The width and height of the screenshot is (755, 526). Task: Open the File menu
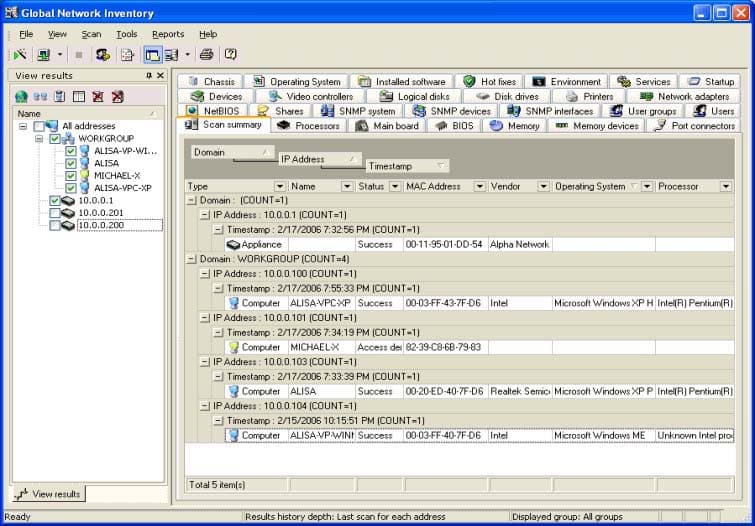pyautogui.click(x=26, y=34)
